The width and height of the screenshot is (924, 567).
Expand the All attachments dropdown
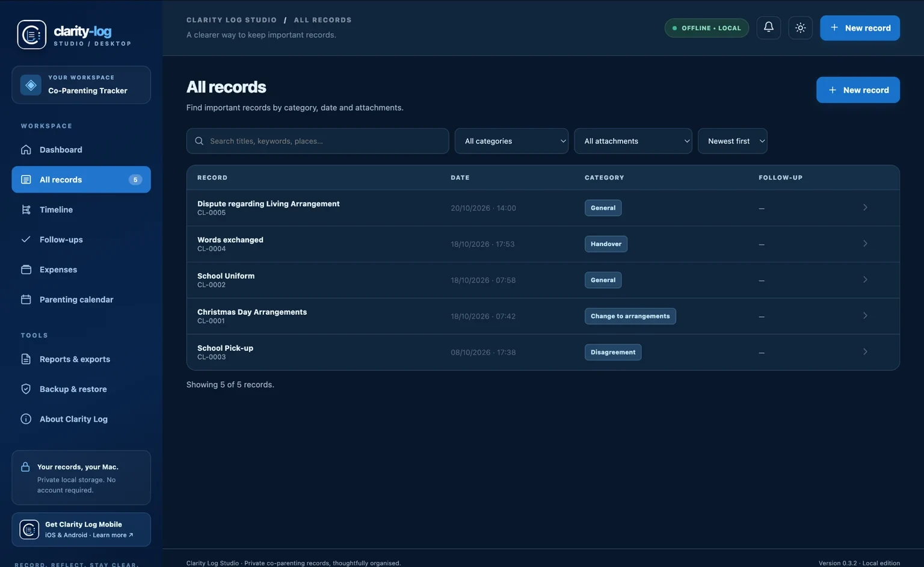633,141
